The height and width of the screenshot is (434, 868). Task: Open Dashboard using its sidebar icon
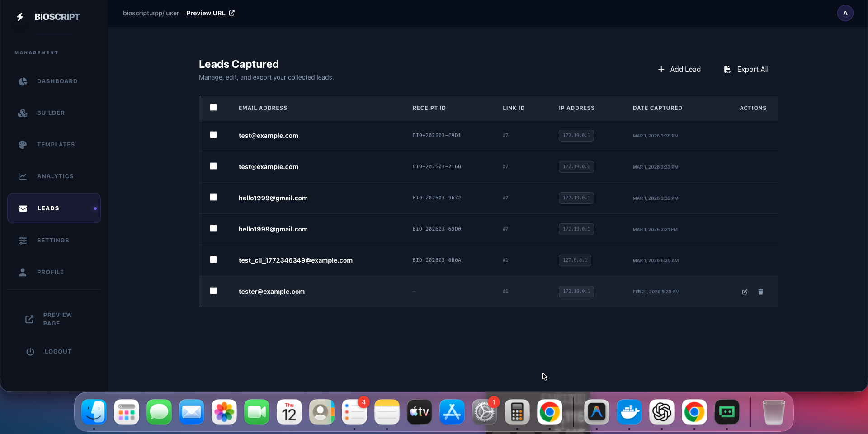click(x=22, y=81)
